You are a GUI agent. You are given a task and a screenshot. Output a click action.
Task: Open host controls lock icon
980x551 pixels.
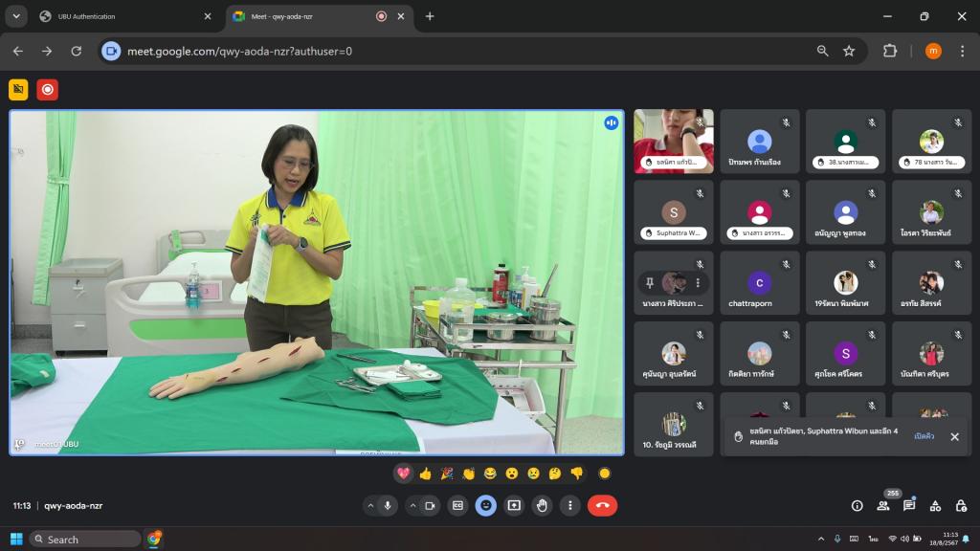pyautogui.click(x=961, y=506)
